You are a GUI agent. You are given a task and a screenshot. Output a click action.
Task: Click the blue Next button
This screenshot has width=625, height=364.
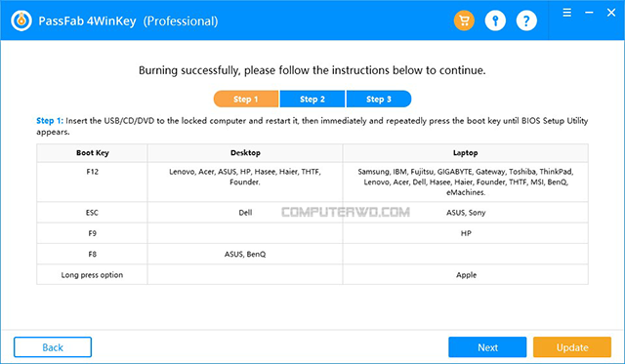pyautogui.click(x=487, y=347)
